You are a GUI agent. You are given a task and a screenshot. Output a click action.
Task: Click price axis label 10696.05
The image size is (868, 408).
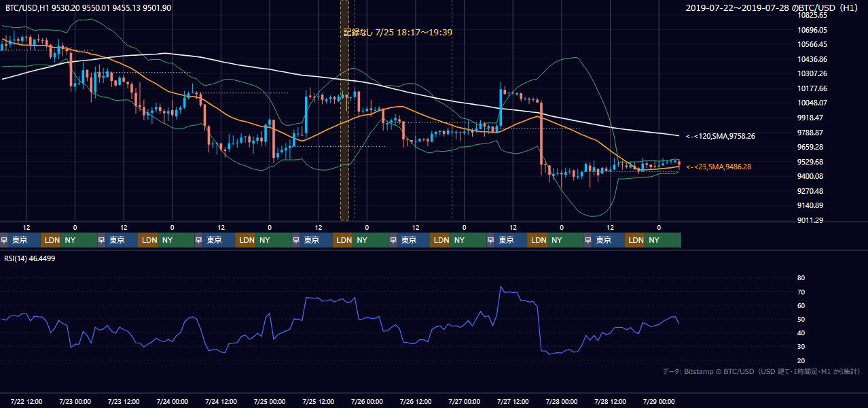tap(812, 30)
